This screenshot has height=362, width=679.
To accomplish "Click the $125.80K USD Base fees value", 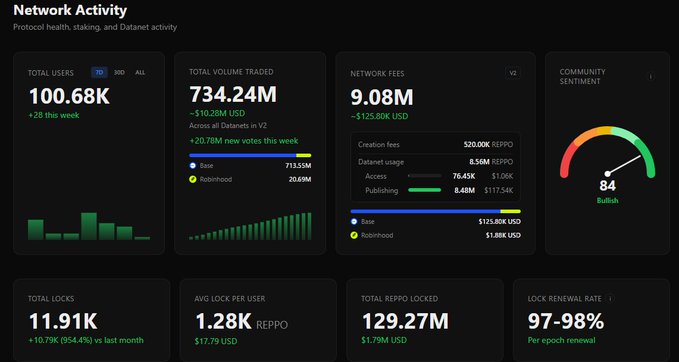I will [499, 222].
